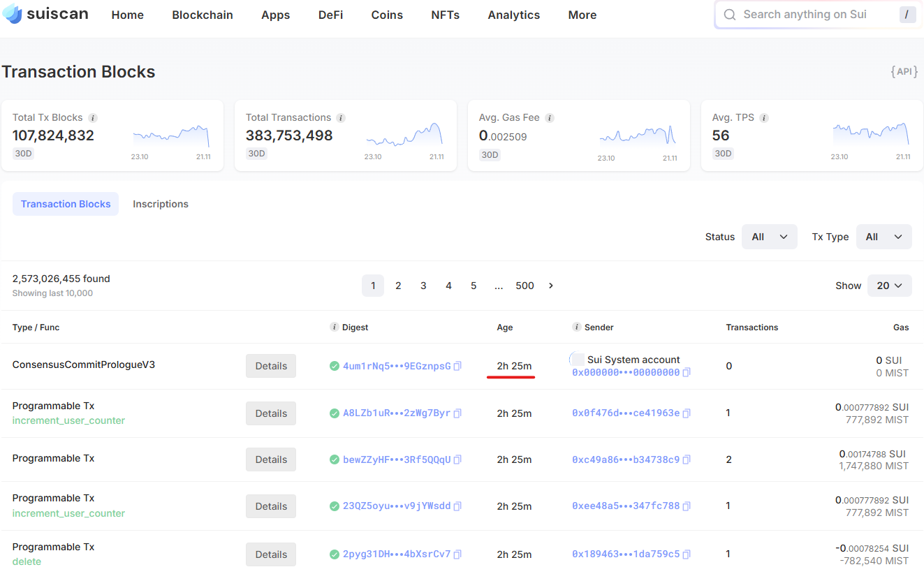Show info for Total Transactions
The image size is (924, 574).
point(341,118)
